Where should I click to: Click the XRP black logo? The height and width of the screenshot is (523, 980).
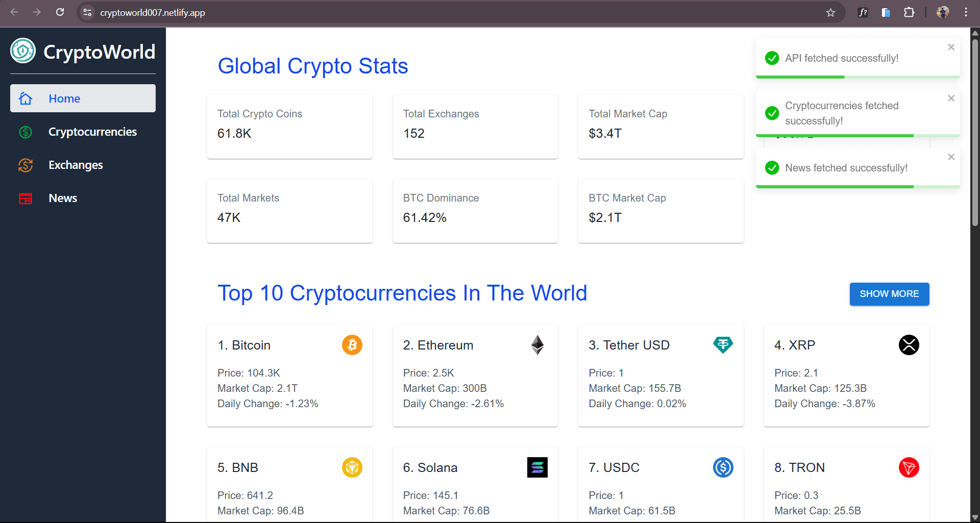click(x=909, y=345)
